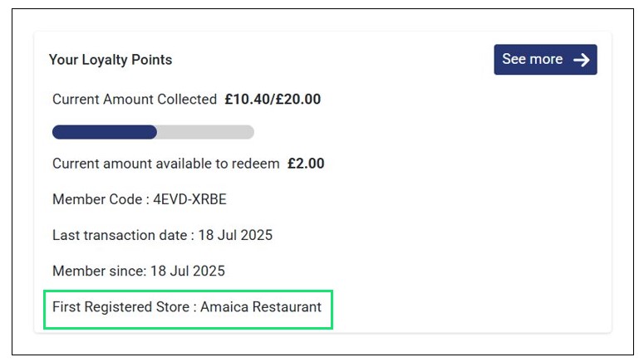644x362 pixels.
Task: Click the 18 Jul 2025 last transaction date value
Action: (236, 235)
